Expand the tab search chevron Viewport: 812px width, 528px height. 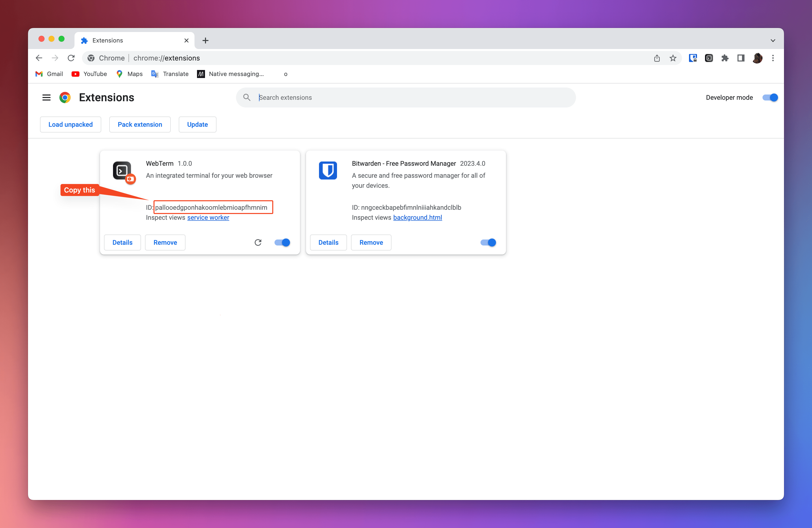coord(773,40)
